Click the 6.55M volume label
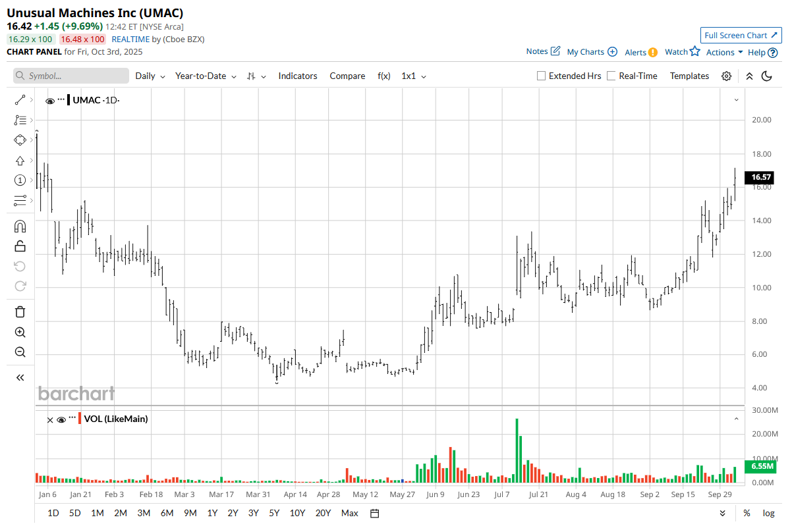This screenshot has width=792, height=532. click(x=761, y=467)
